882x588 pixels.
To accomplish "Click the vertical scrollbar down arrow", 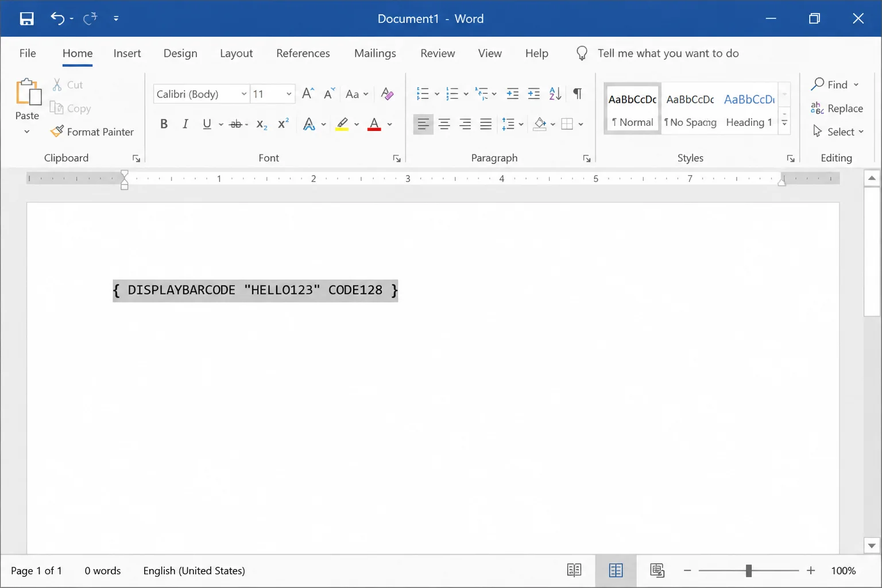I will [x=872, y=546].
